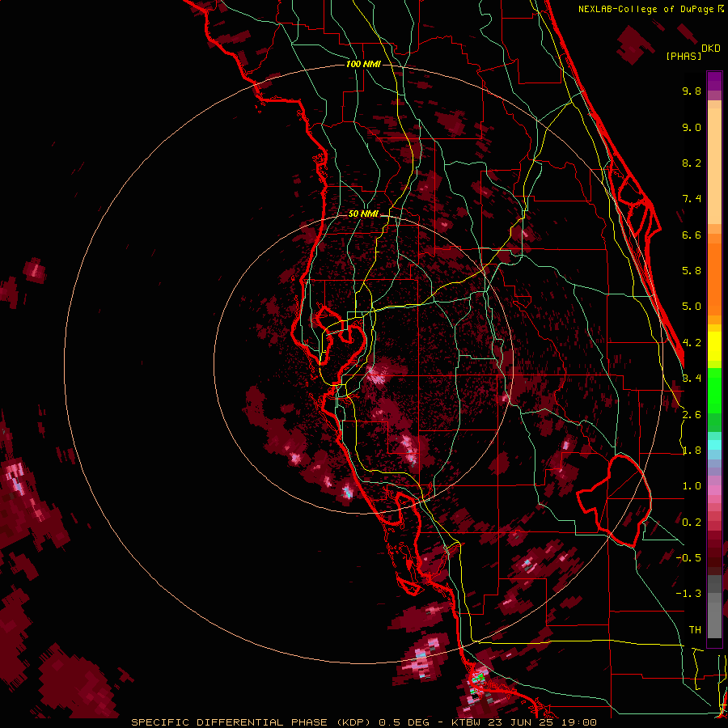728x728 pixels.
Task: Click the 1.0 value on the scale
Action: click(692, 486)
